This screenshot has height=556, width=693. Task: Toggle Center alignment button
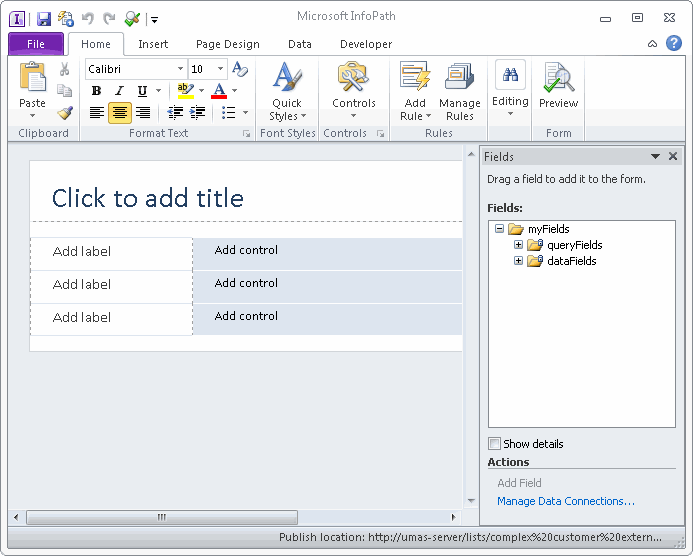[119, 113]
